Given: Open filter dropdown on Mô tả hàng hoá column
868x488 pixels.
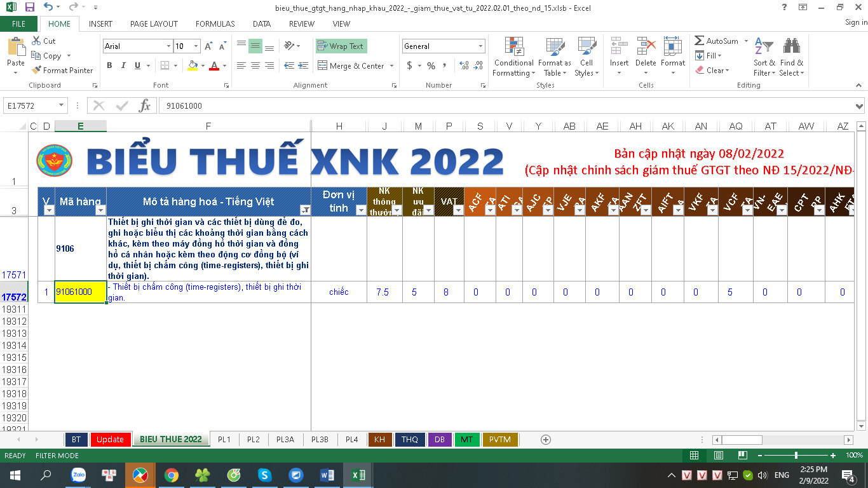Looking at the screenshot, I should tap(305, 210).
